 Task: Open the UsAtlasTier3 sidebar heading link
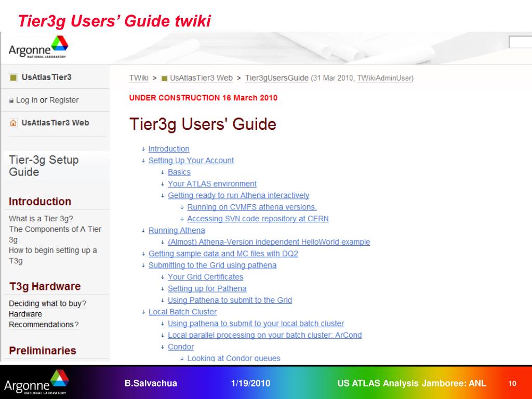(46, 77)
